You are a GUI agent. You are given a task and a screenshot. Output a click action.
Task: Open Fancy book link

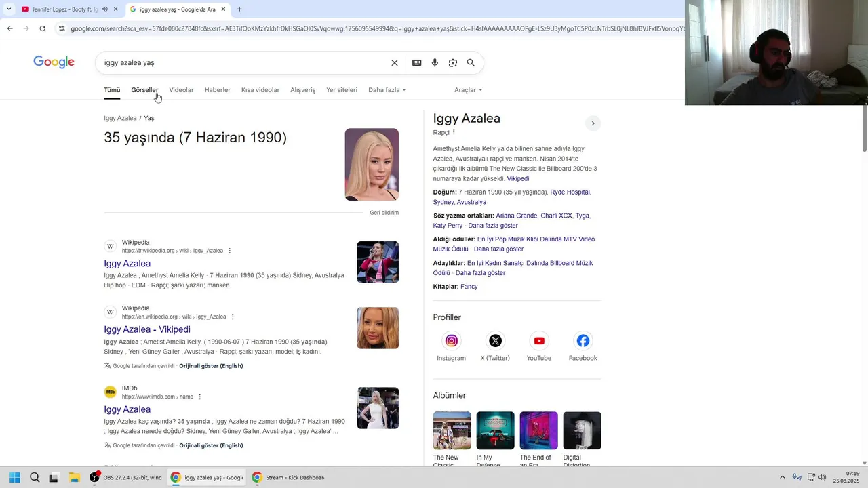point(469,287)
